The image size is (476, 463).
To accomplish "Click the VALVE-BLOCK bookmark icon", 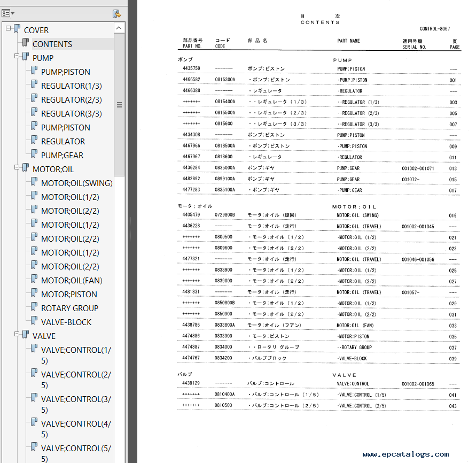I will (x=34, y=320).
